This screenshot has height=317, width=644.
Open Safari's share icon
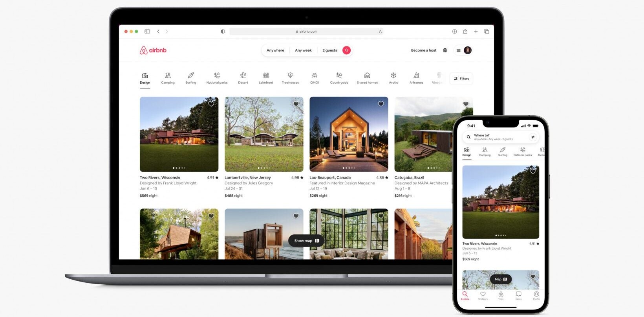click(x=465, y=31)
